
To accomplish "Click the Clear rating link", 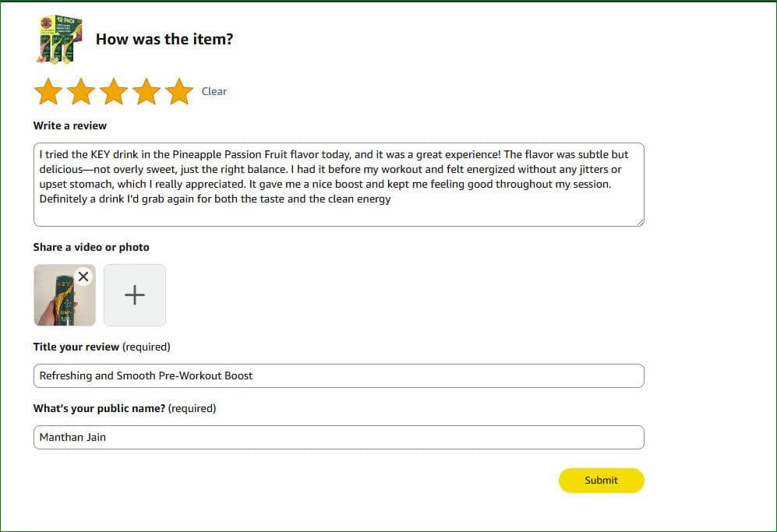I will coord(214,91).
